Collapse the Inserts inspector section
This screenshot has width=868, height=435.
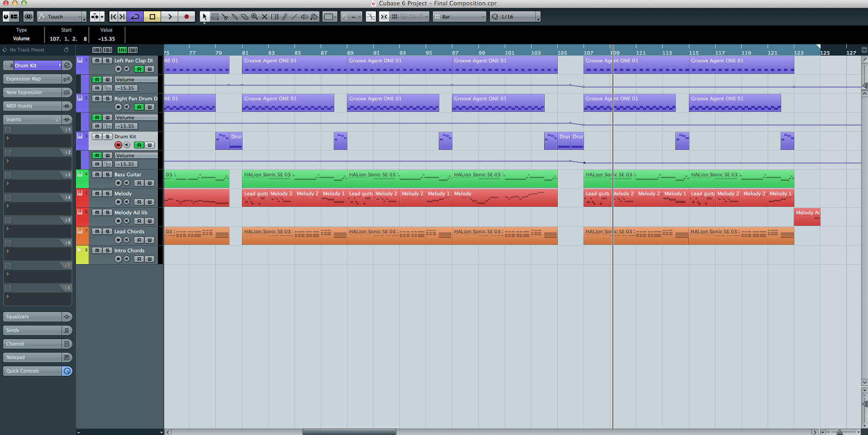click(x=38, y=120)
